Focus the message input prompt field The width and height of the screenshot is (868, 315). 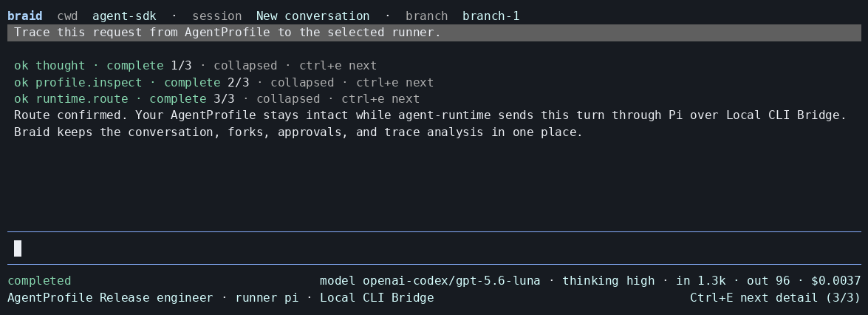(x=434, y=248)
